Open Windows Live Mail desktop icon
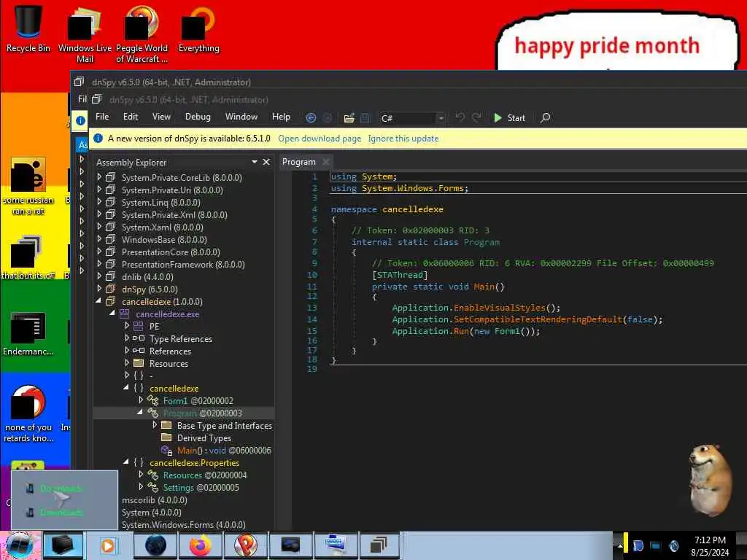The width and height of the screenshot is (747, 560). coord(85,34)
